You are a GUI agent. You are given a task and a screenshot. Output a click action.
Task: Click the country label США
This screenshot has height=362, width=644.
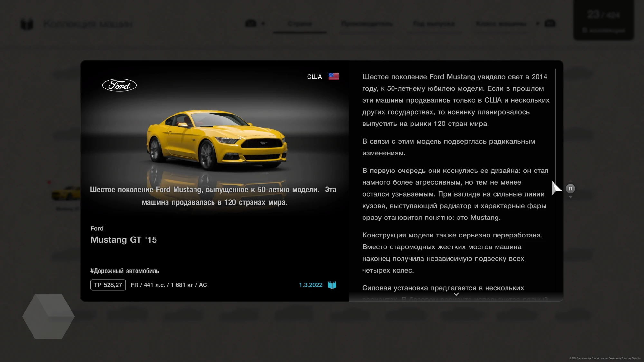point(314,77)
